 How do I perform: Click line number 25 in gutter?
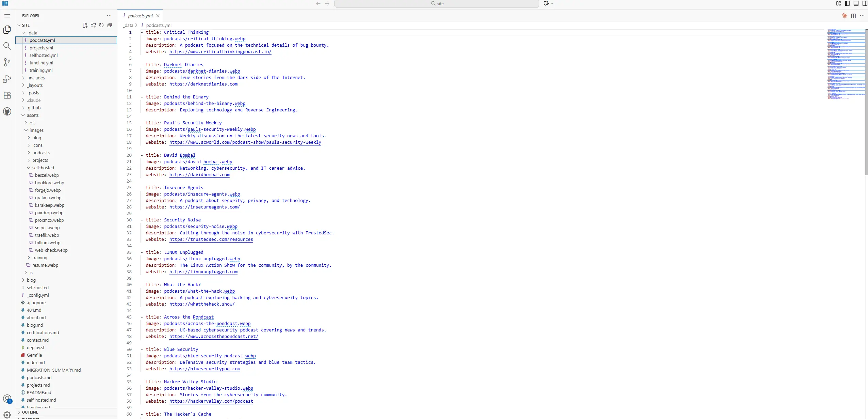pyautogui.click(x=129, y=188)
